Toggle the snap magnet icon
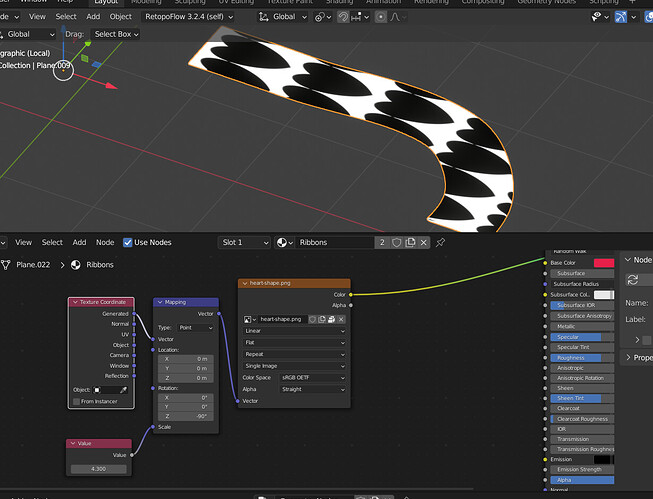 coord(343,17)
